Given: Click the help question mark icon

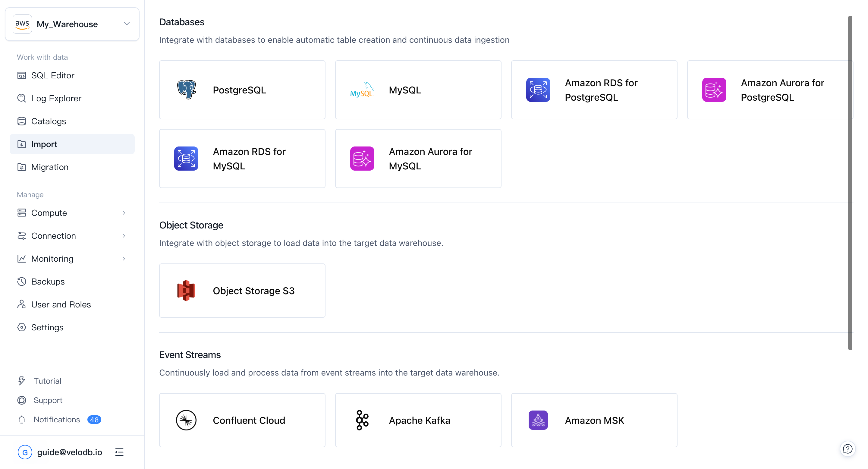Looking at the screenshot, I should click(848, 449).
